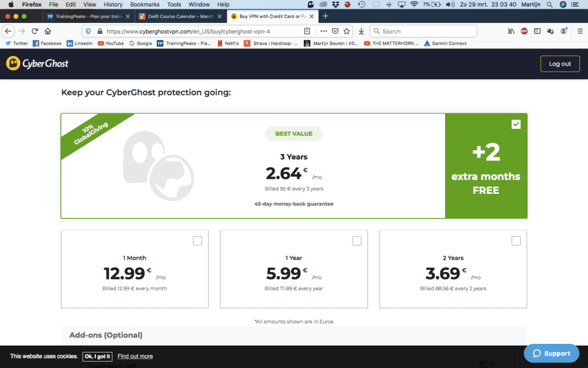Viewport: 588px width, 368px height.
Task: Reload the current page
Action: (35, 31)
